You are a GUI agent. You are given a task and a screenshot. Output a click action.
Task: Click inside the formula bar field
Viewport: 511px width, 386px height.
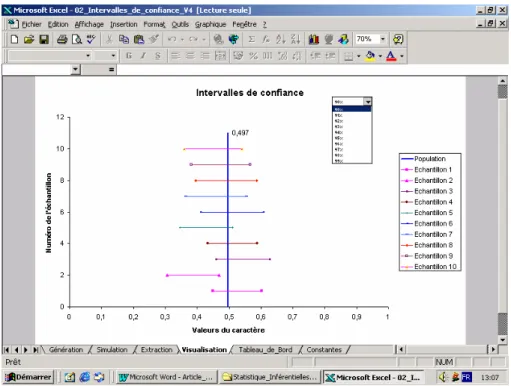coord(311,69)
